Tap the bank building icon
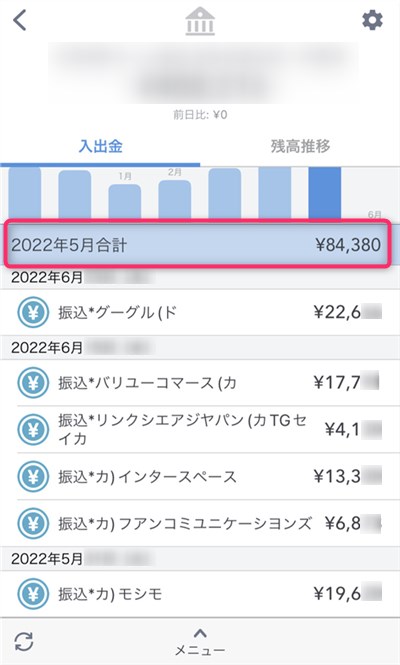Viewport: 400px width, 665px height. (x=200, y=21)
